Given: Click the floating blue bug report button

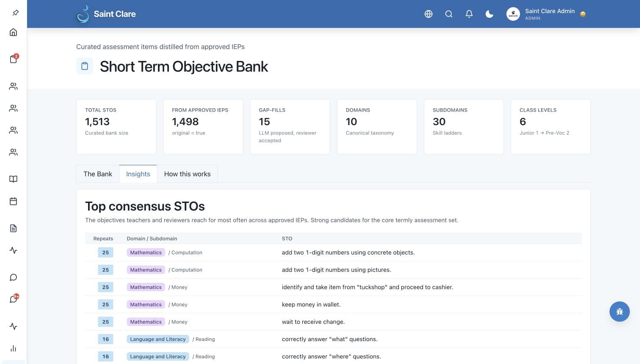Looking at the screenshot, I should click(620, 312).
